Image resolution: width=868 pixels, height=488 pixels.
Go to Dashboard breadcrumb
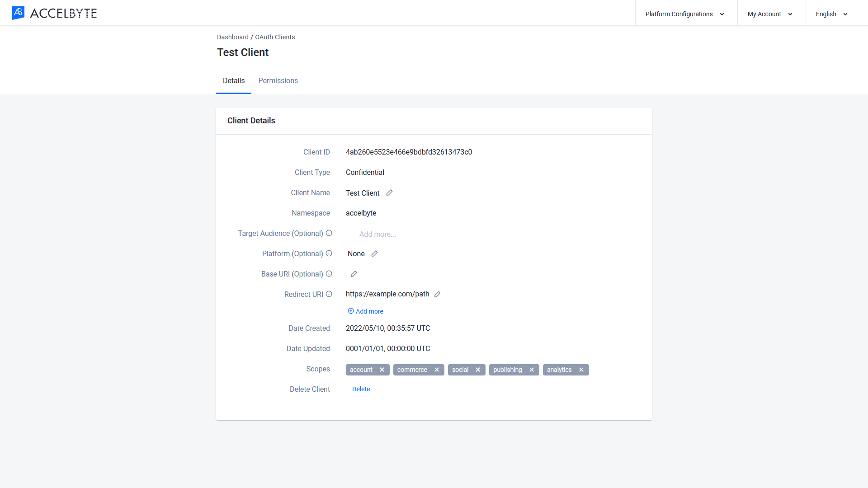(x=233, y=37)
